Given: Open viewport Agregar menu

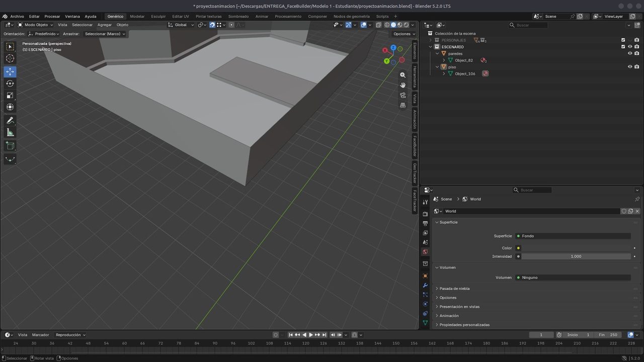Looking at the screenshot, I should pos(105,25).
